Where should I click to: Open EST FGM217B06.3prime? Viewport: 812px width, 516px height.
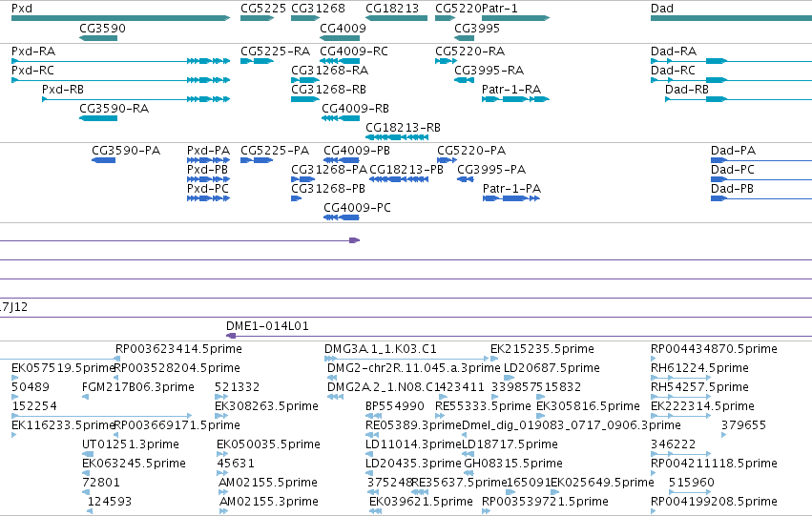[x=138, y=387]
